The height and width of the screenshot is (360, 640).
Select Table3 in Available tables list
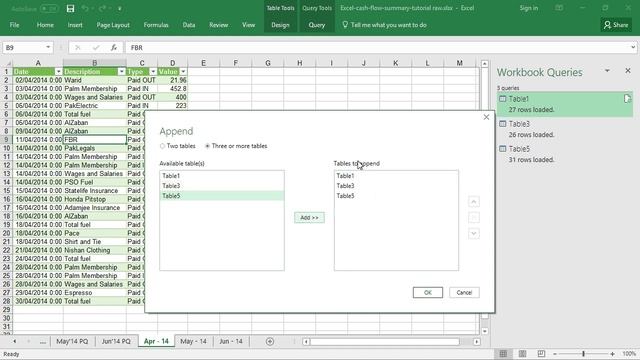(222, 186)
